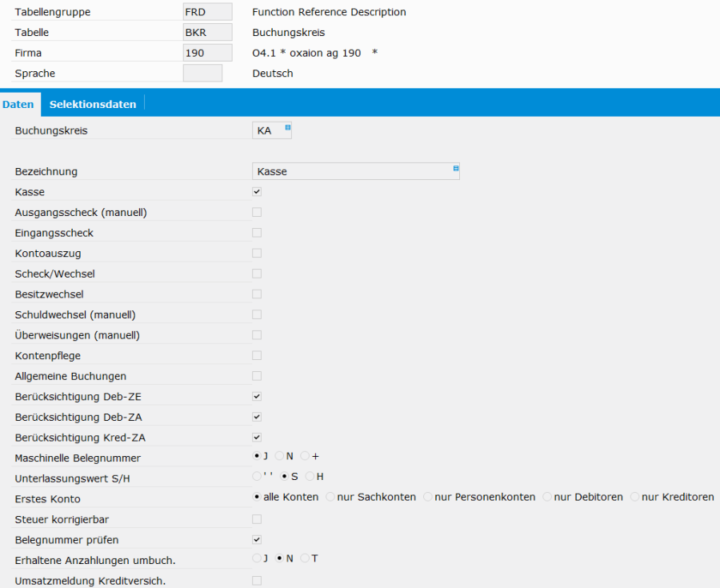This screenshot has height=588, width=720.
Task: Click the 'Erstes Konto' label
Action: pos(47,499)
